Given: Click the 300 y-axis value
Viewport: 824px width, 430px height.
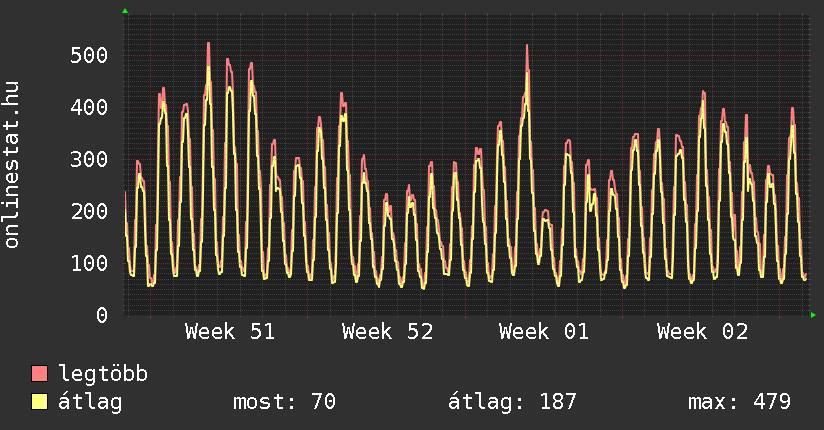Looking at the screenshot, I should tap(89, 159).
